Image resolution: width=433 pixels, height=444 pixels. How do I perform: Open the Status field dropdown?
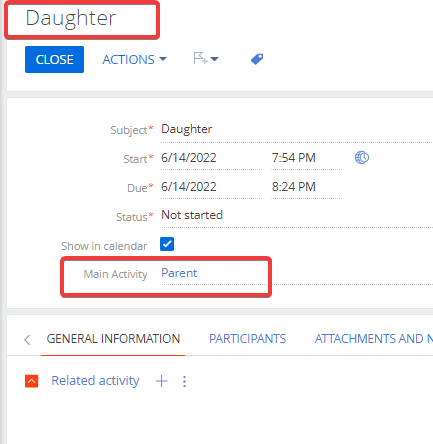[x=296, y=216]
